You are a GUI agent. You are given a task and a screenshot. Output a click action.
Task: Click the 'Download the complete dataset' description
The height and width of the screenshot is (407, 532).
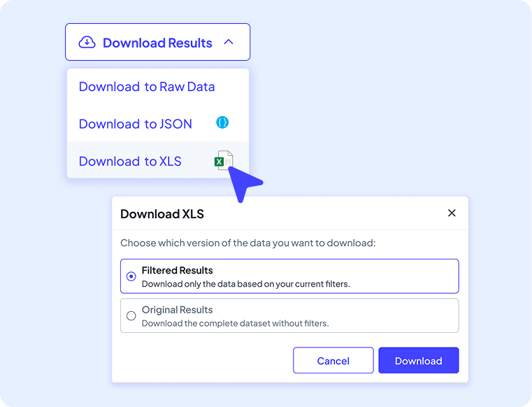point(235,323)
